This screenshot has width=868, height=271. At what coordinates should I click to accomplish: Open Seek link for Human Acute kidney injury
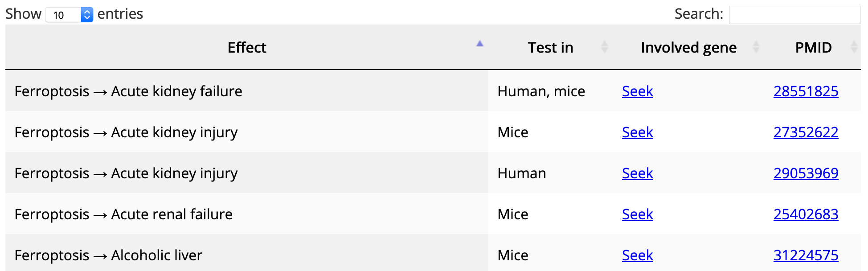click(x=638, y=173)
